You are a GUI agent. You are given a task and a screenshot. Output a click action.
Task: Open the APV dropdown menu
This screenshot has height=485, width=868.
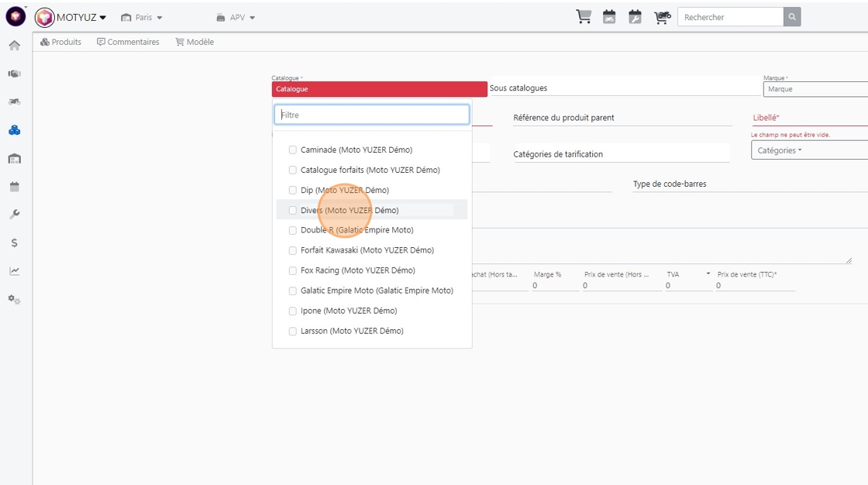236,18
